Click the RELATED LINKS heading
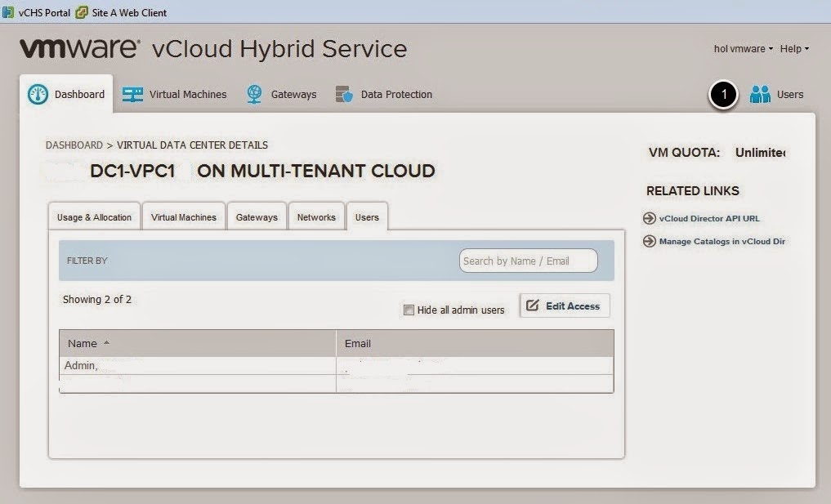831x504 pixels. (693, 191)
